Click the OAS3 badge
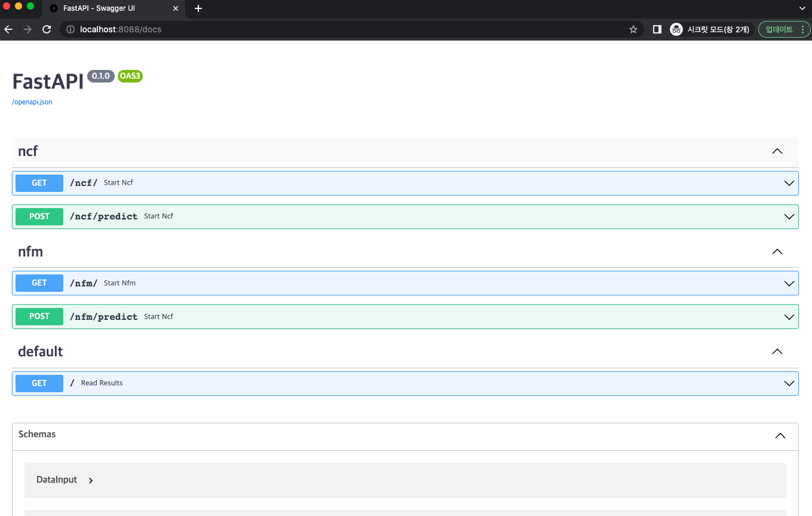This screenshot has width=812, height=516. tap(130, 76)
